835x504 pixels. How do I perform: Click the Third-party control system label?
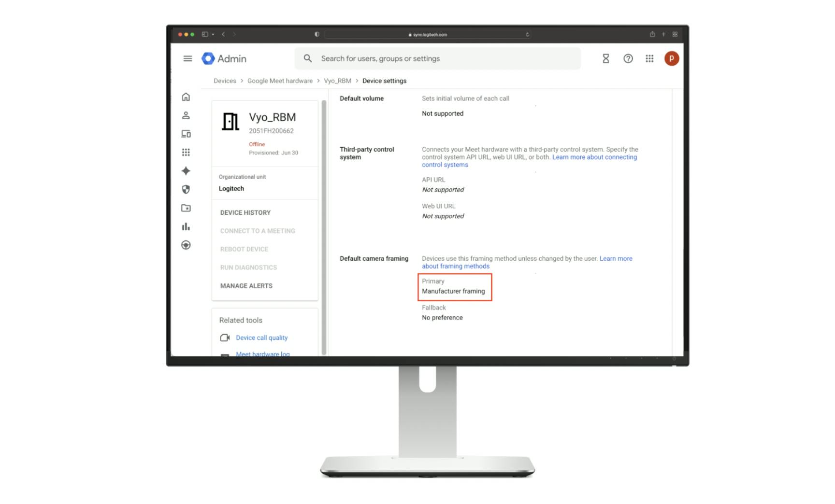pyautogui.click(x=367, y=153)
